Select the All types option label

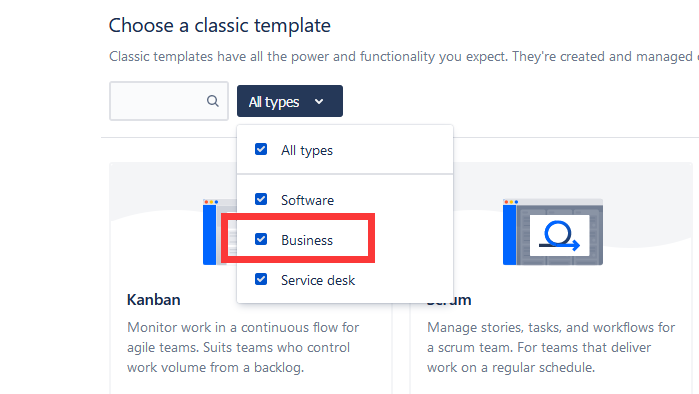(307, 151)
